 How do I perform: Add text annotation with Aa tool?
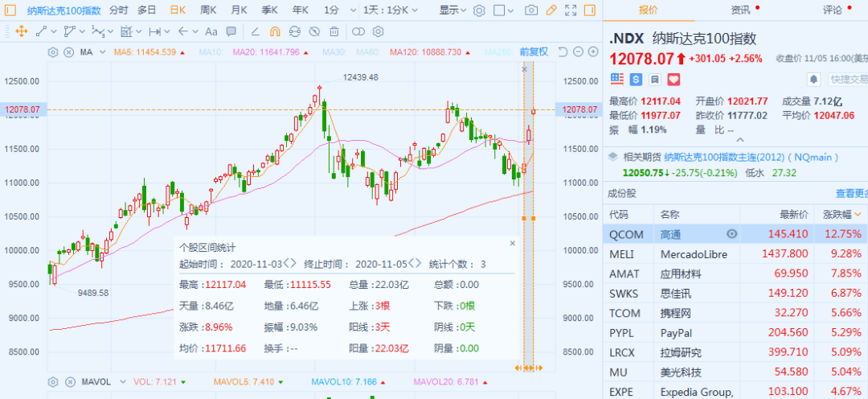211,31
